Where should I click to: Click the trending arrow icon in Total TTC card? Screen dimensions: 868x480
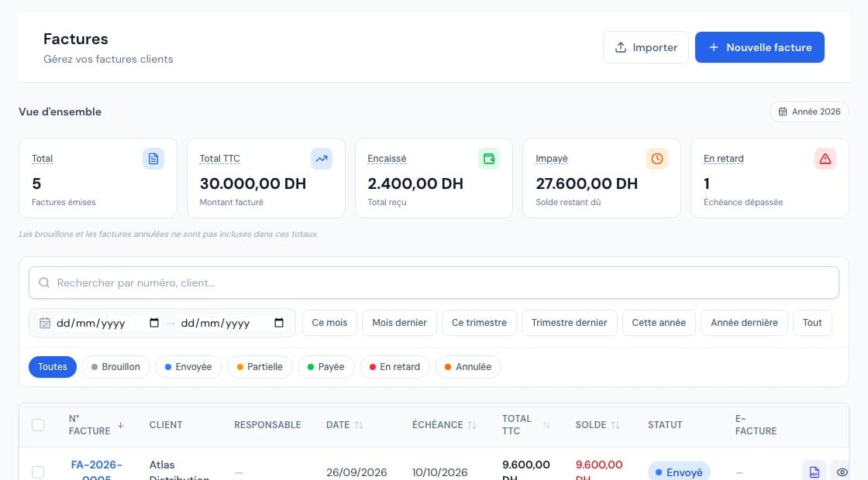(x=322, y=159)
